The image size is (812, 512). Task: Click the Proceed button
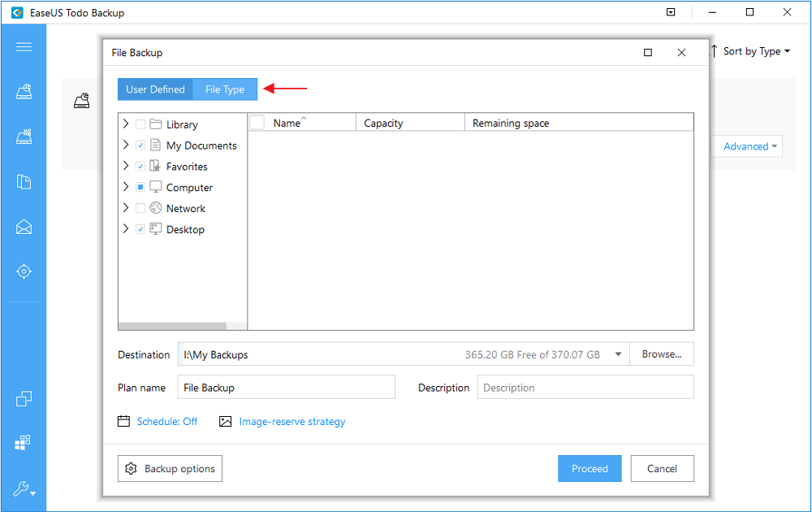(590, 469)
